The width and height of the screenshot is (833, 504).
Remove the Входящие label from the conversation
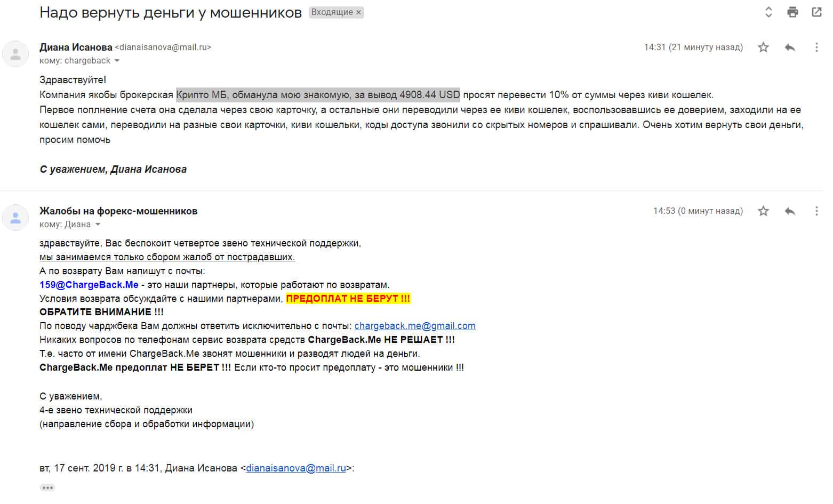[x=358, y=12]
